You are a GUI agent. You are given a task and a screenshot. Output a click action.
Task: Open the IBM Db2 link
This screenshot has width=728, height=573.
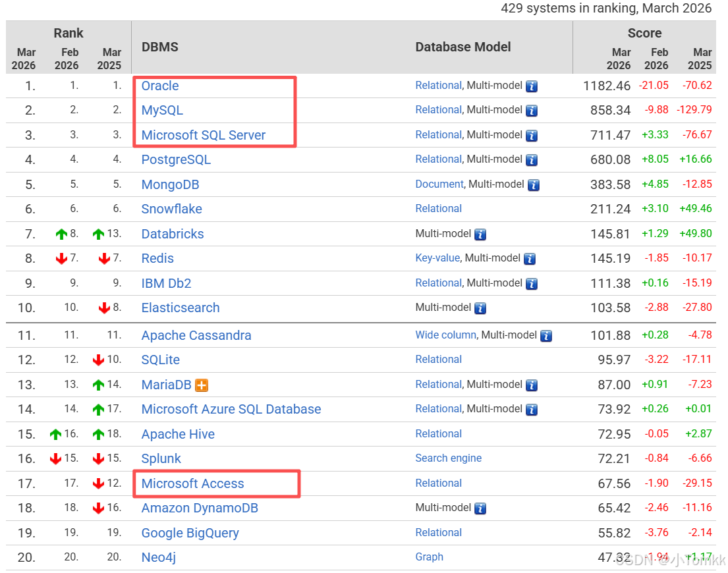[x=166, y=283]
